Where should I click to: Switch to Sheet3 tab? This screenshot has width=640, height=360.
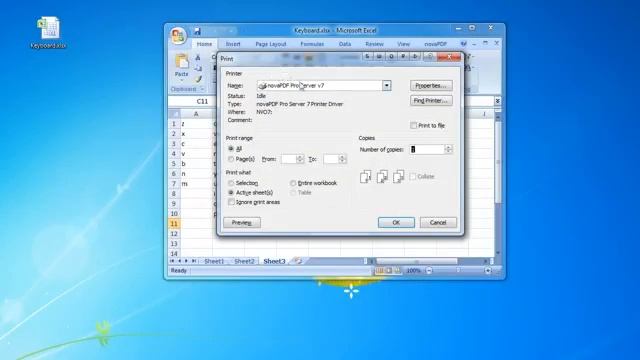pyautogui.click(x=274, y=261)
